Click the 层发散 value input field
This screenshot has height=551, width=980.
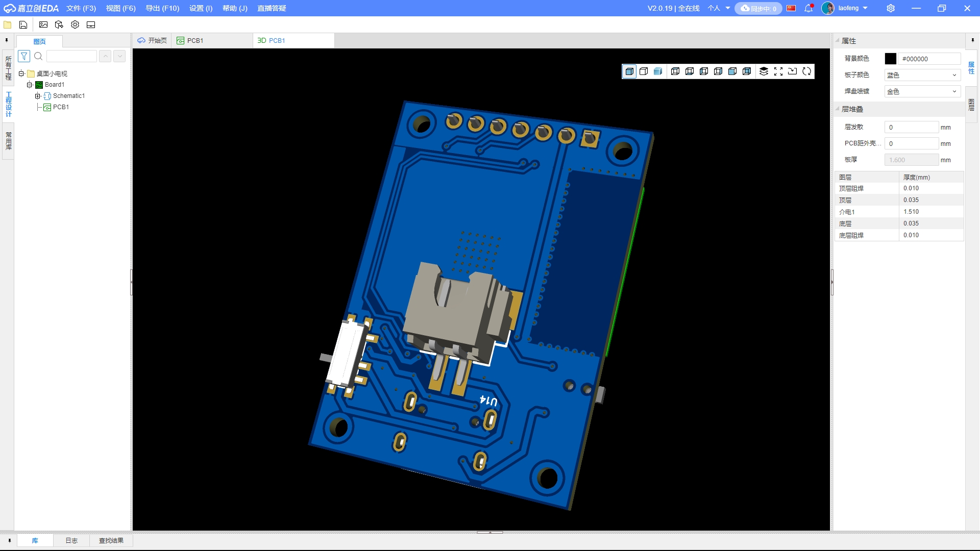click(912, 127)
